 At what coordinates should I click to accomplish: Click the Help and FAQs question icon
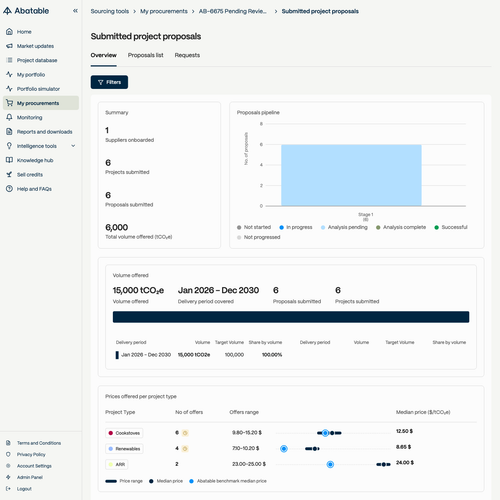click(x=9, y=189)
